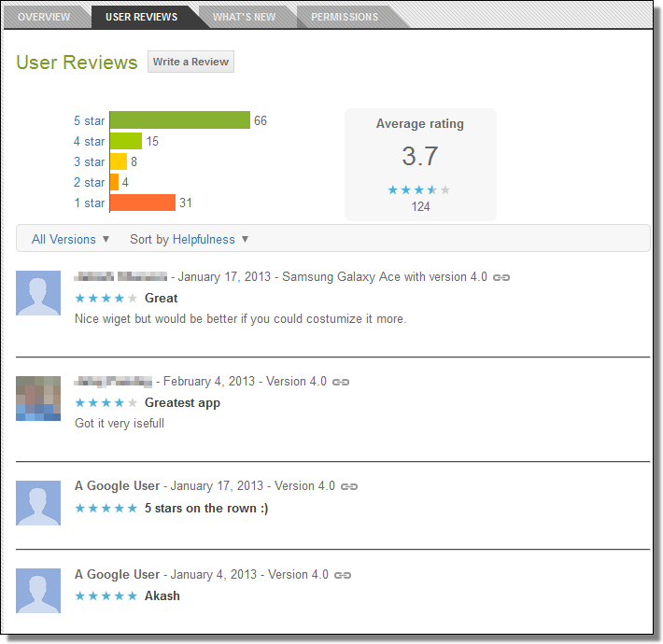Filter reviews by 4 star link
The width and height of the screenshot is (663, 644).
(x=89, y=141)
